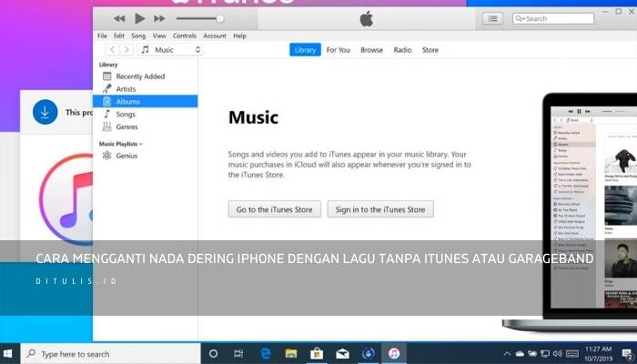
Task: Launch Microsoft Edge from the taskbar
Action: tap(265, 353)
